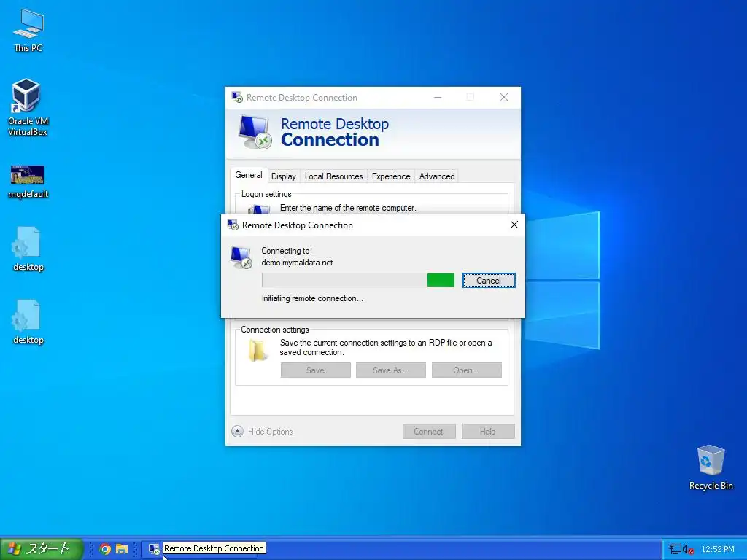Switch to the General tab
The width and height of the screenshot is (747, 560).
(x=248, y=175)
